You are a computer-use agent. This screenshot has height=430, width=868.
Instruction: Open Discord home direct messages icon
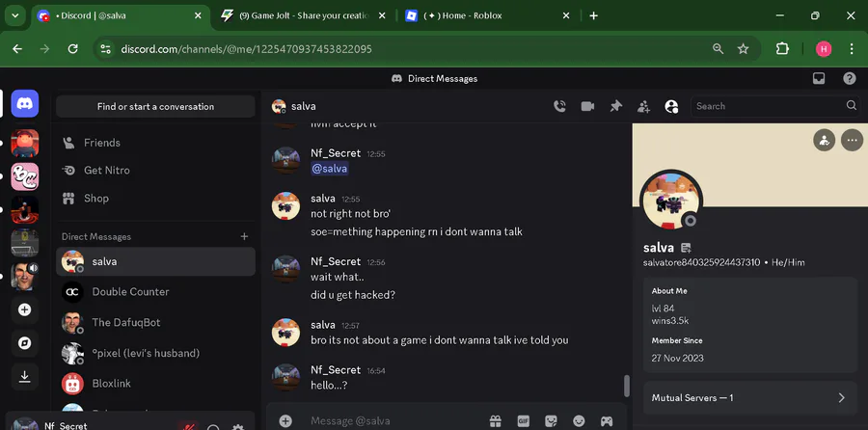[x=24, y=103]
